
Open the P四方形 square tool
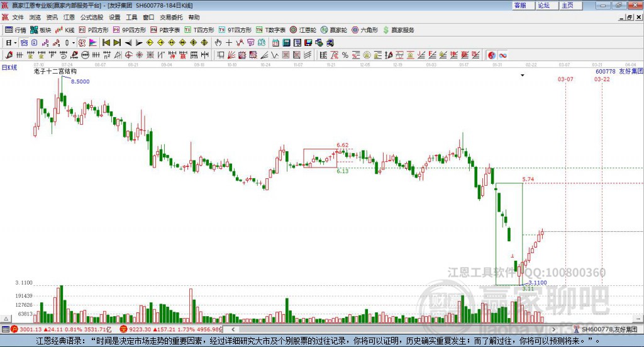(x=94, y=30)
